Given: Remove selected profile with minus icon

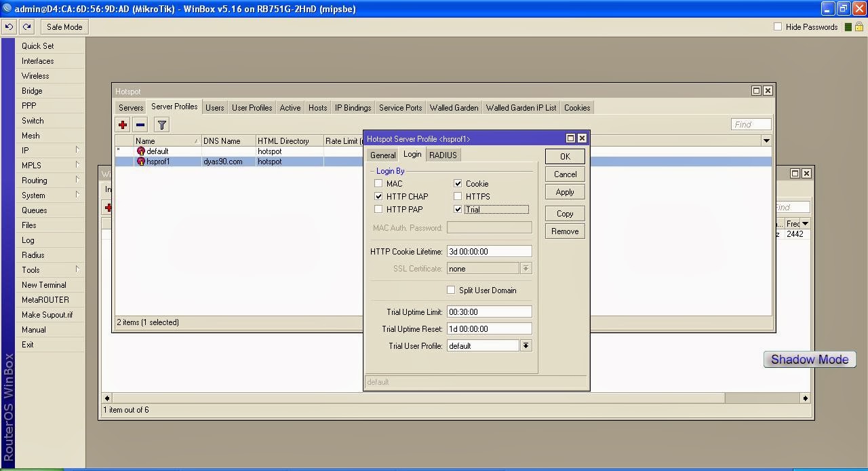Looking at the screenshot, I should 140,125.
